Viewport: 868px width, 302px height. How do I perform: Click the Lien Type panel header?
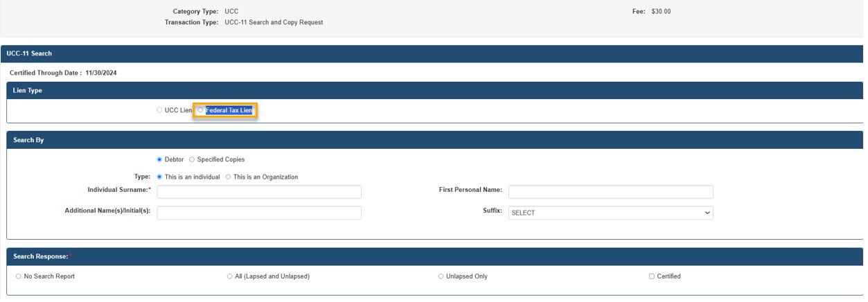28,91
